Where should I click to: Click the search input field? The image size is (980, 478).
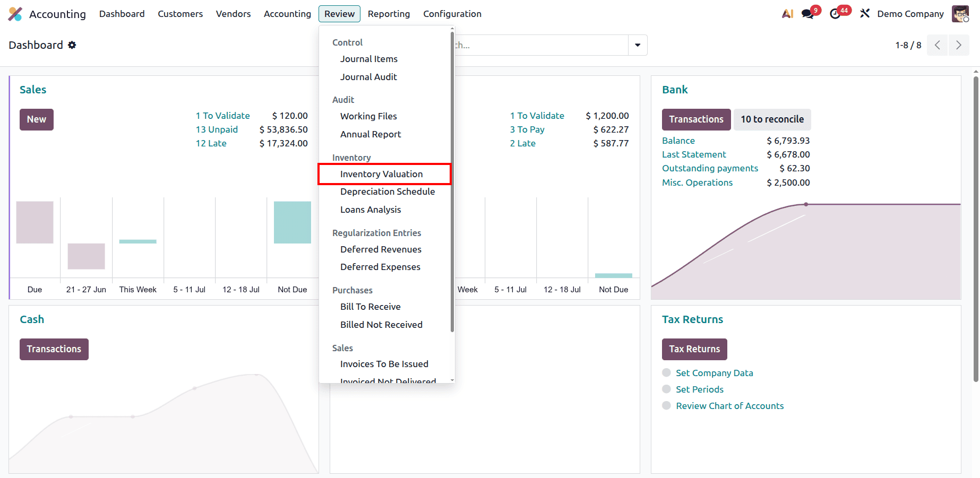pyautogui.click(x=541, y=45)
